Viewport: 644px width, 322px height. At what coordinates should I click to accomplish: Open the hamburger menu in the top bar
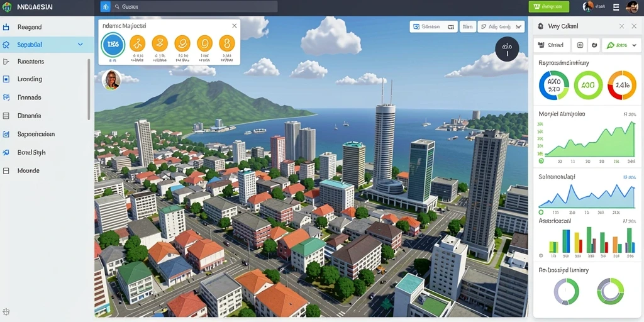tap(616, 6)
